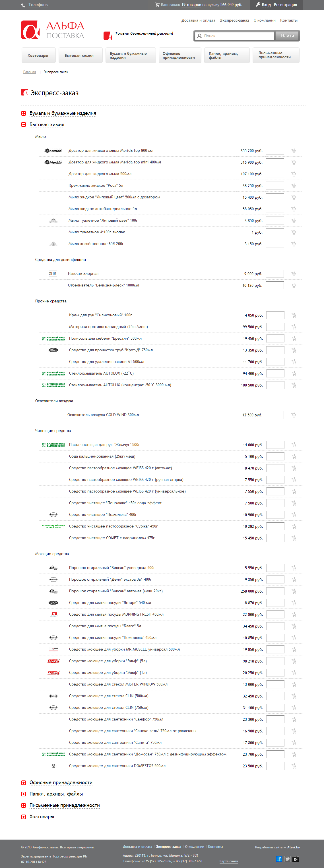Click quantity field for Средство "Эльф" (5л)
The image size is (324, 868).
click(275, 661)
